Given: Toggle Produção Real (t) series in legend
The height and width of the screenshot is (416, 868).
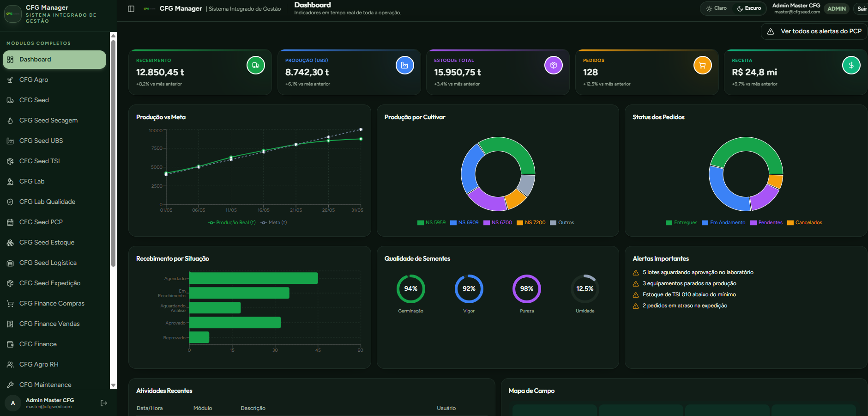Looking at the screenshot, I should [x=232, y=223].
